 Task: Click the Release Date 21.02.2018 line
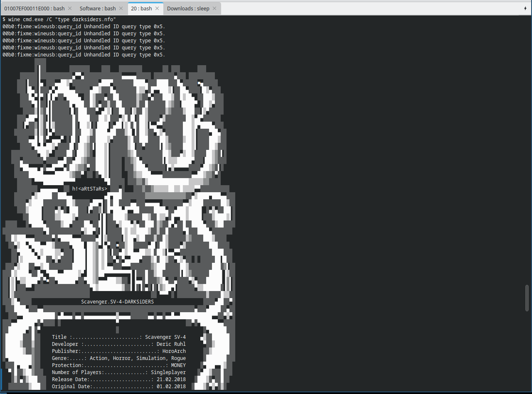118,379
